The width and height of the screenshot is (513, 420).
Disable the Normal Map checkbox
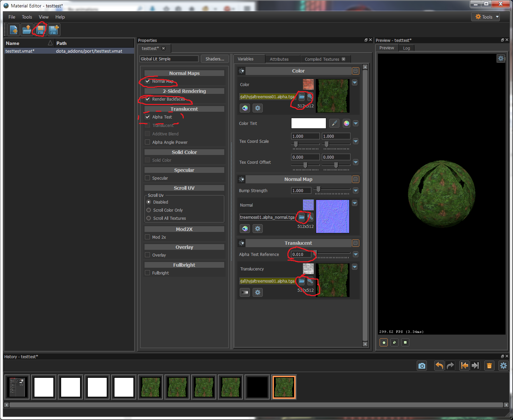(x=148, y=81)
